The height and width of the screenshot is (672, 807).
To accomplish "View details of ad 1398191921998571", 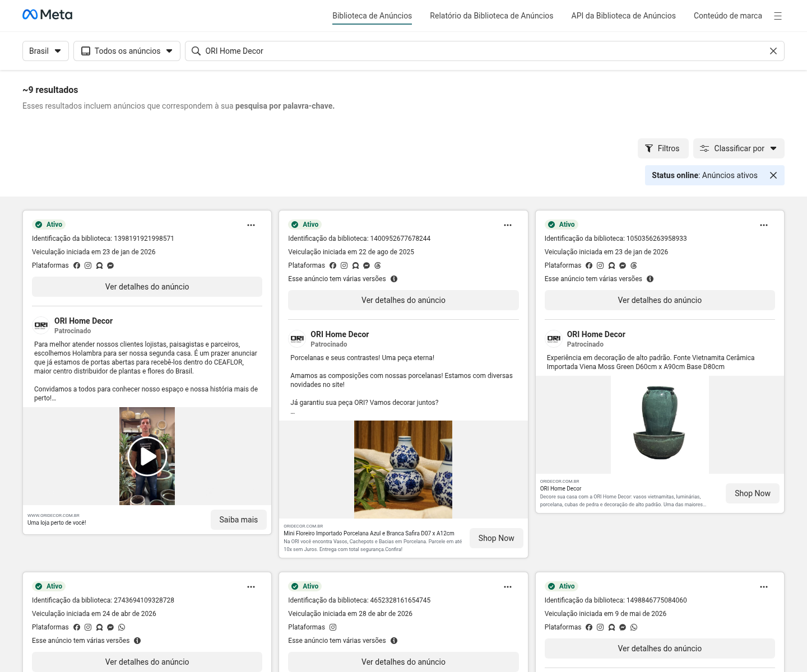I will click(147, 287).
